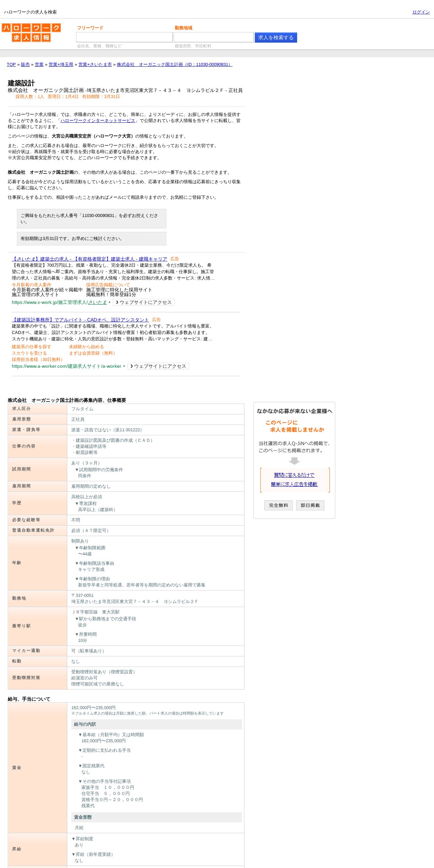Click the 住宅手当 ５，０００円 text
The image size is (434, 868).
click(105, 794)
